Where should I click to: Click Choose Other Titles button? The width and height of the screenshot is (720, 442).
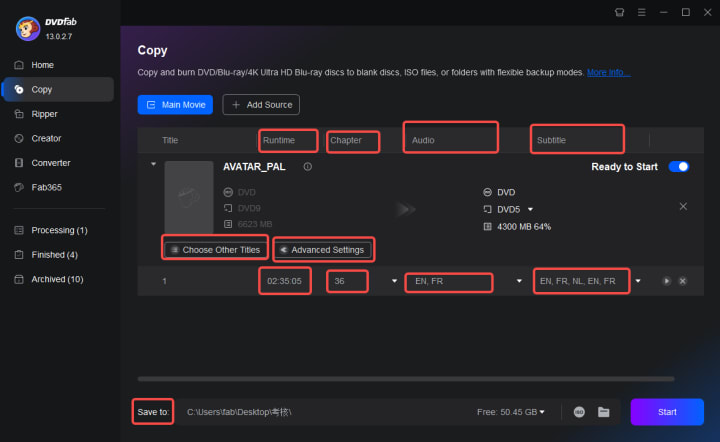tap(215, 250)
